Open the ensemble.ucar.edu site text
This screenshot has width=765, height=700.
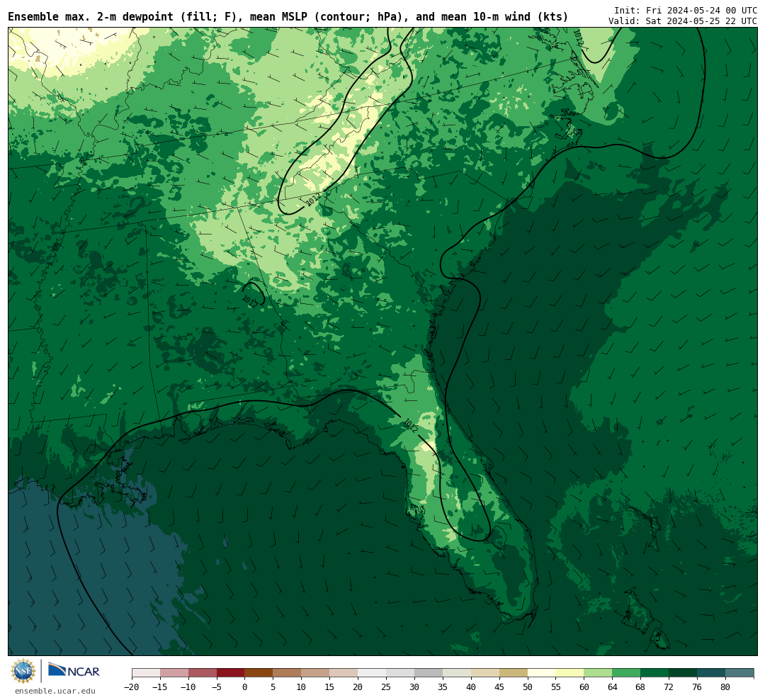pyautogui.click(x=55, y=691)
